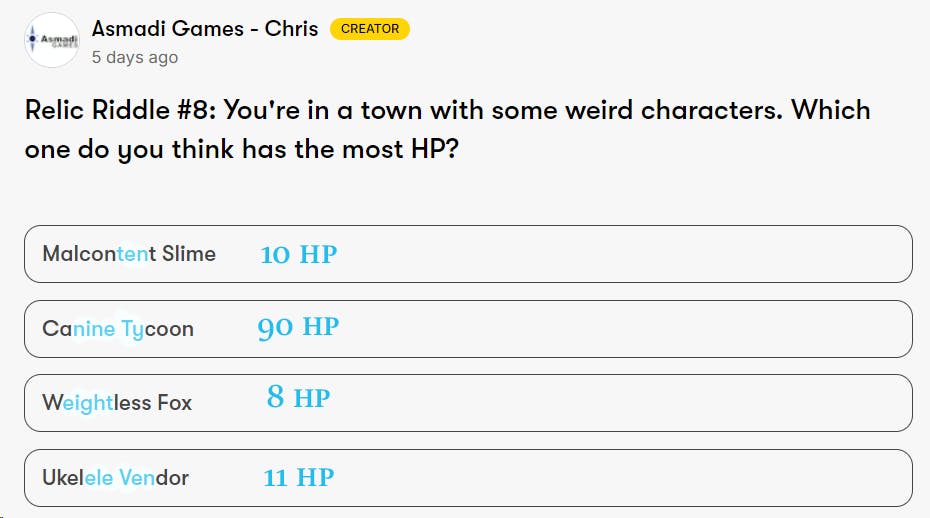Click the word "Slime" in the first option
Screen dimensions: 930x518
click(x=188, y=254)
